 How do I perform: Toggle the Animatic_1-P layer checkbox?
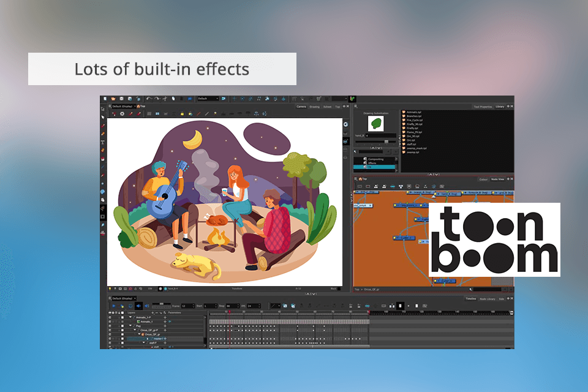(123, 317)
